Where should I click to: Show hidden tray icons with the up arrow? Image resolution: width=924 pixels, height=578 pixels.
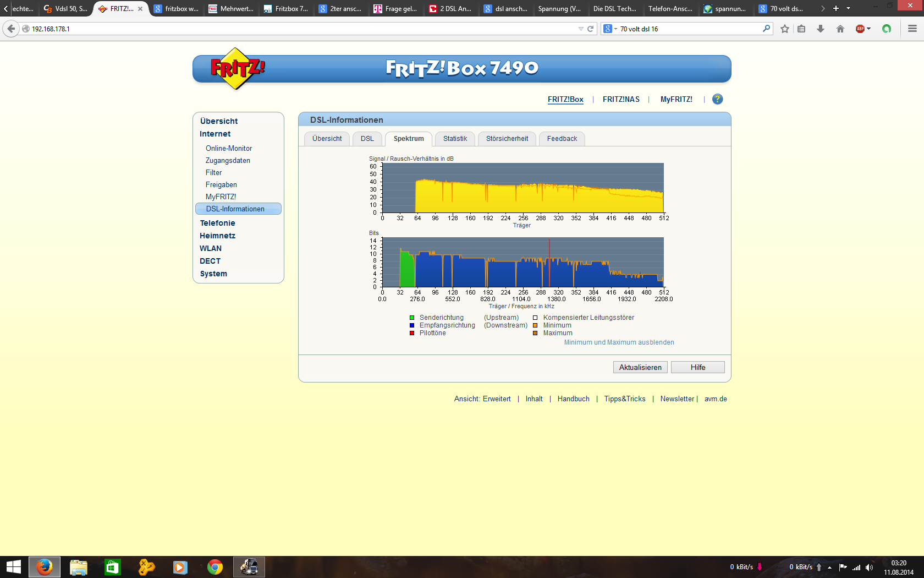pos(829,568)
